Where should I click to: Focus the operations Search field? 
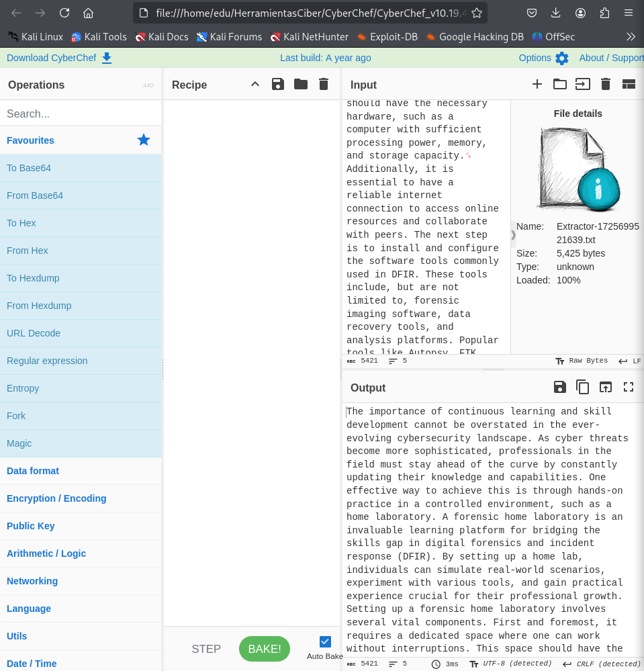81,114
